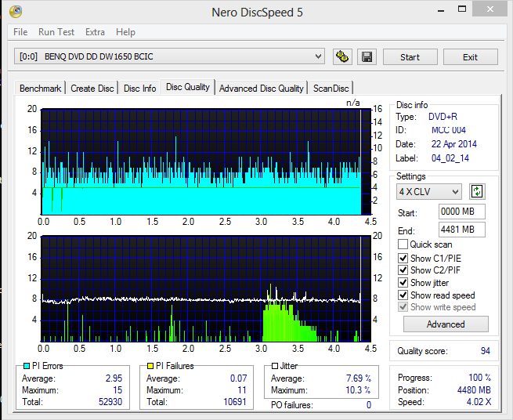513x420 pixels.
Task: Switch to the Disc Info tab
Action: point(139,89)
